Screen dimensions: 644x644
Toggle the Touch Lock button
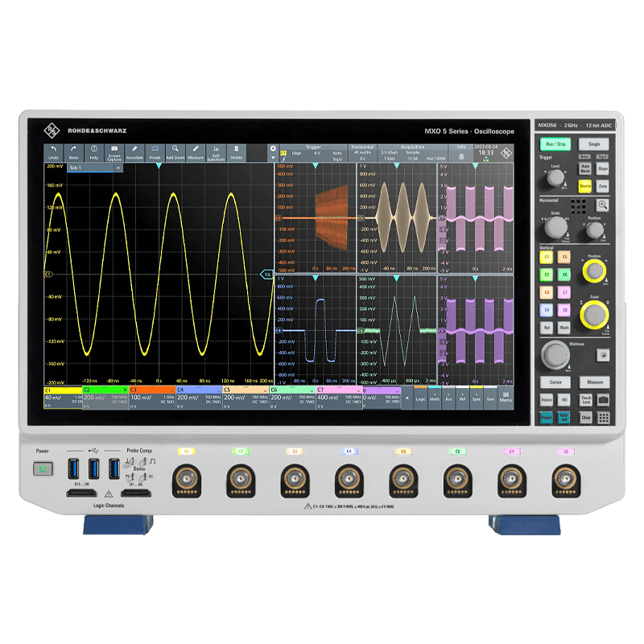(586, 399)
